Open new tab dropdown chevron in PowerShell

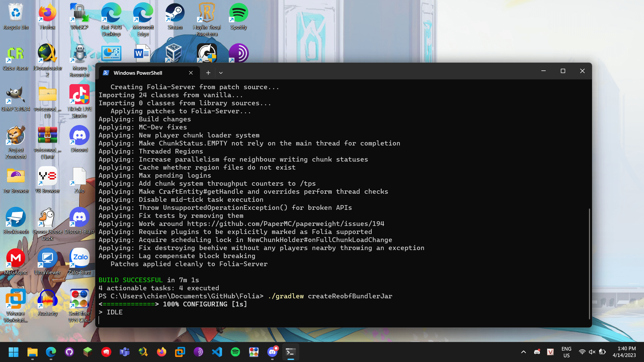tap(221, 73)
